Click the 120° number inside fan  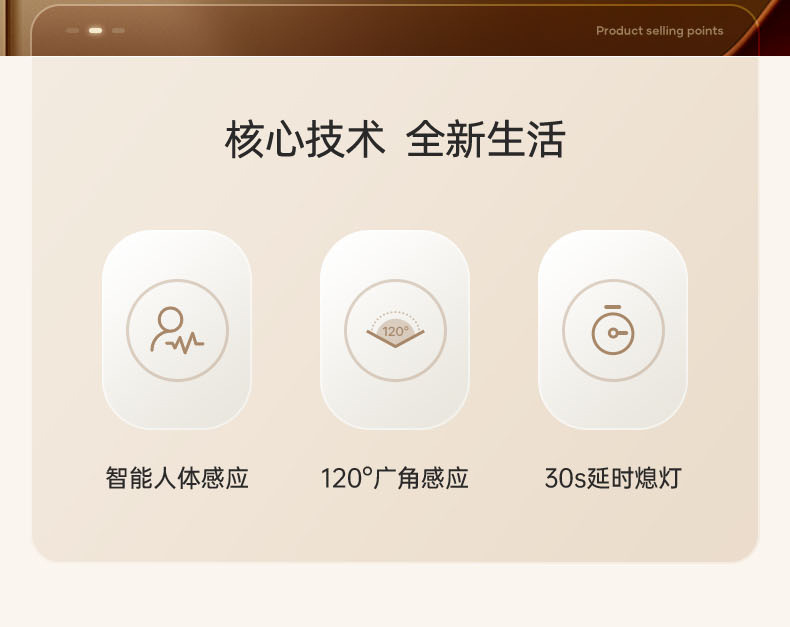[396, 331]
